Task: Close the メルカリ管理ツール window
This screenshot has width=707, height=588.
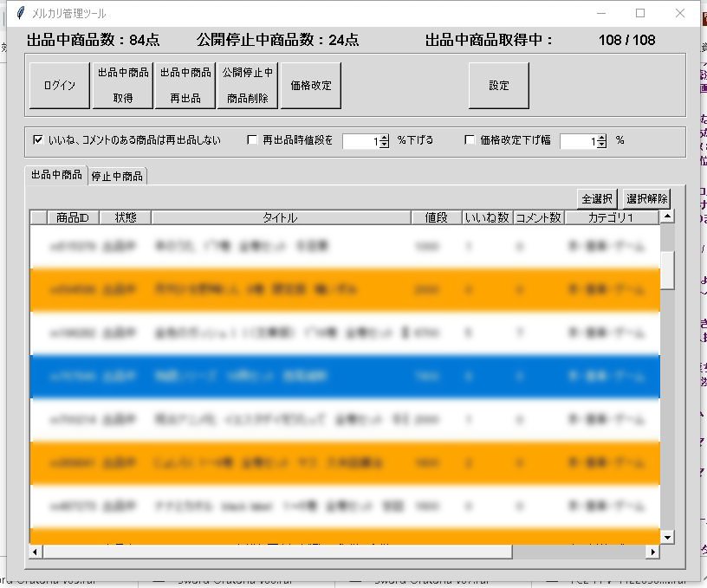Action: tap(680, 14)
